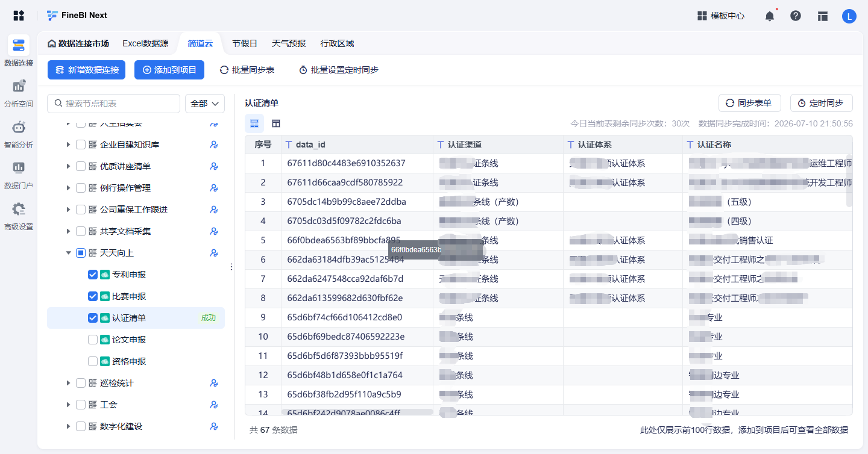Viewport: 868px width, 454px height.
Task: Open 数据门户 in sidebar
Action: (x=19, y=175)
